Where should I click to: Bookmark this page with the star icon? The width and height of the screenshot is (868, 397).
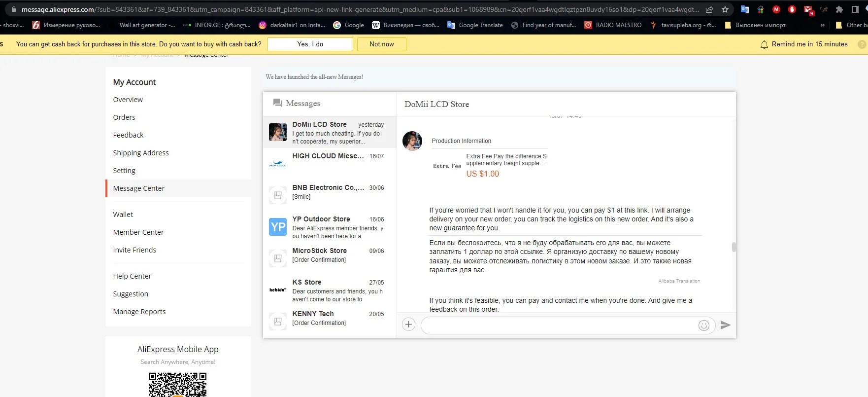725,9
